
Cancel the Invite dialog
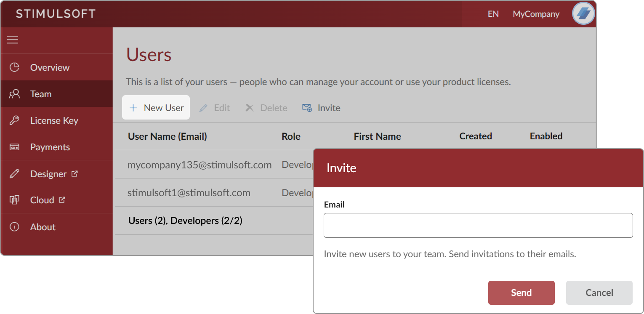[599, 293]
